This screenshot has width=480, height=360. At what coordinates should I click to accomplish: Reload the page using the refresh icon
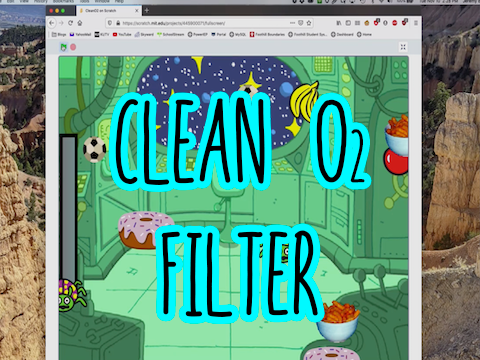(x=70, y=23)
